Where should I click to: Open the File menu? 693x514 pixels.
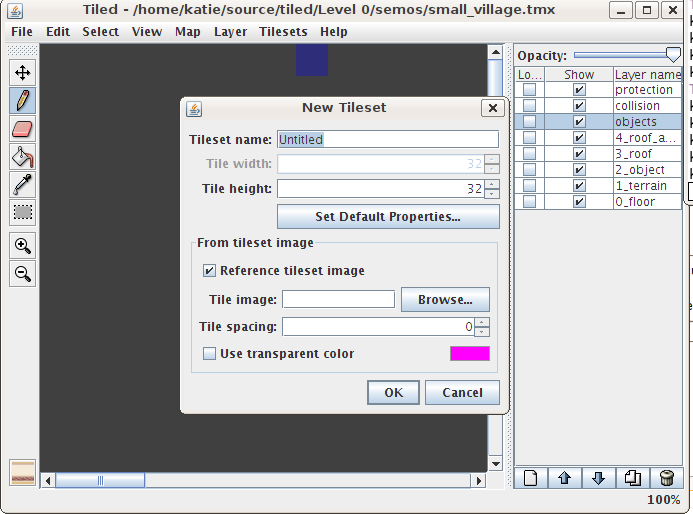[22, 32]
